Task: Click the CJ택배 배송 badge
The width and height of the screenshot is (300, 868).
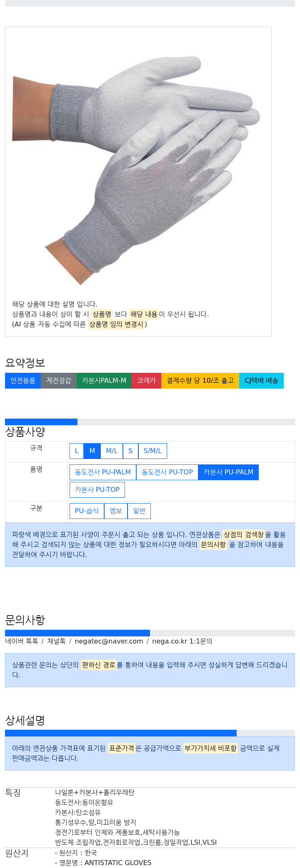Action: click(261, 381)
